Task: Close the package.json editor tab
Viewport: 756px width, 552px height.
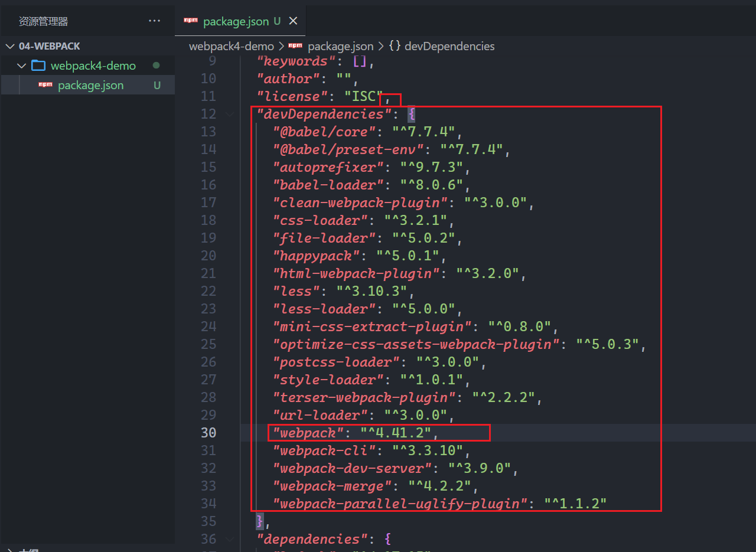Action: (x=293, y=21)
